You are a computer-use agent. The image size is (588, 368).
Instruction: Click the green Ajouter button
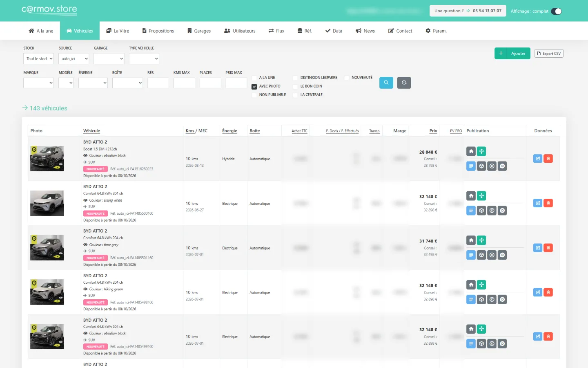point(512,54)
